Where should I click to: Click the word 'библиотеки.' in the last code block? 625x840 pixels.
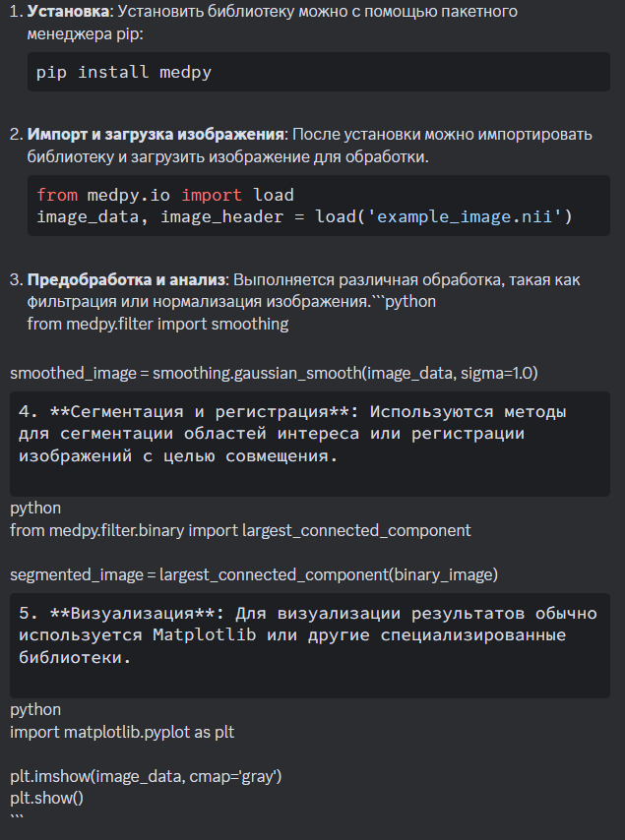point(75,657)
